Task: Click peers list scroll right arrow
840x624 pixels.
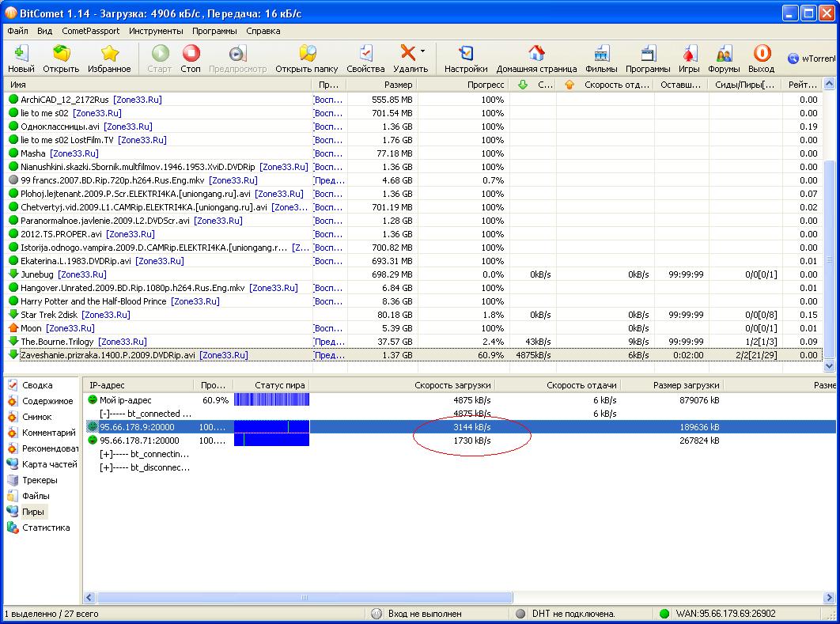Action: (829, 597)
